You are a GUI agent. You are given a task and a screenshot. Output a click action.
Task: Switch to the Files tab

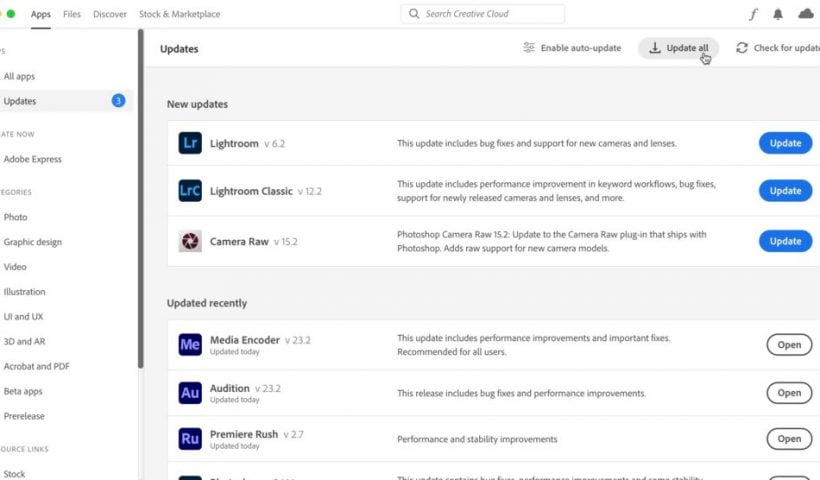click(x=72, y=14)
